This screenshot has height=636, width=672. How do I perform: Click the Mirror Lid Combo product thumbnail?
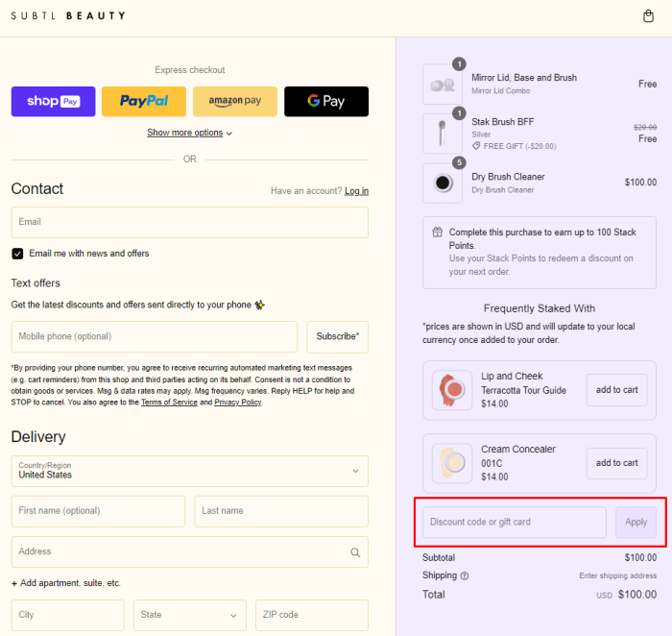pos(443,84)
